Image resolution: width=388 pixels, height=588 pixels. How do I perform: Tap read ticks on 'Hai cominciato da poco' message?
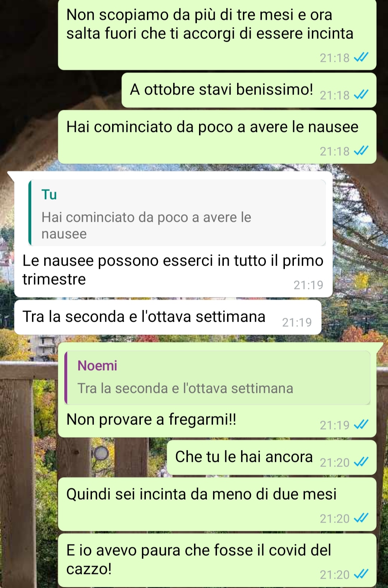click(361, 151)
